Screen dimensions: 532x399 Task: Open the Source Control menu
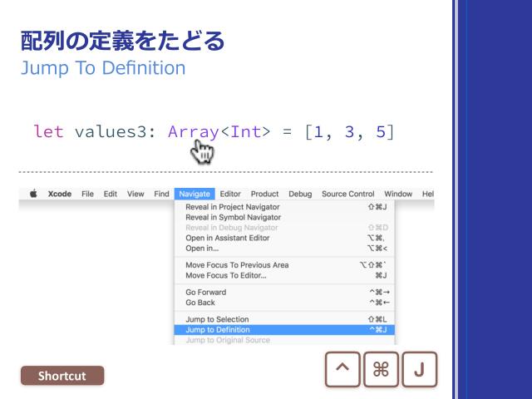pyautogui.click(x=347, y=194)
